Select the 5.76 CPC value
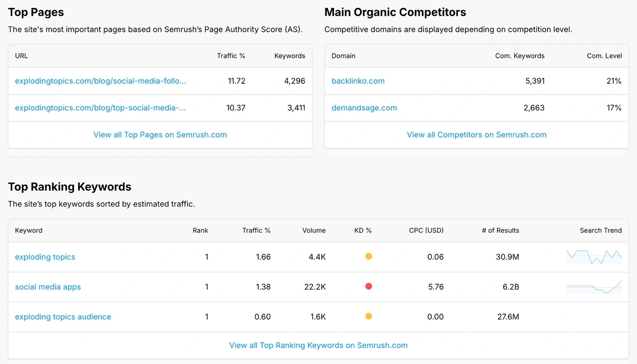The width and height of the screenshot is (637, 364). [436, 287]
